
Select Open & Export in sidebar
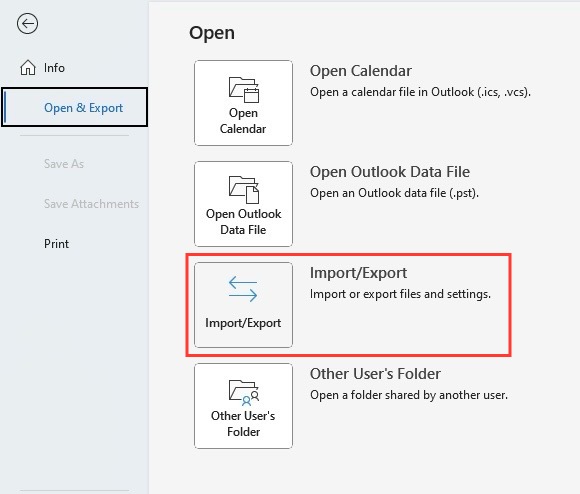point(75,107)
